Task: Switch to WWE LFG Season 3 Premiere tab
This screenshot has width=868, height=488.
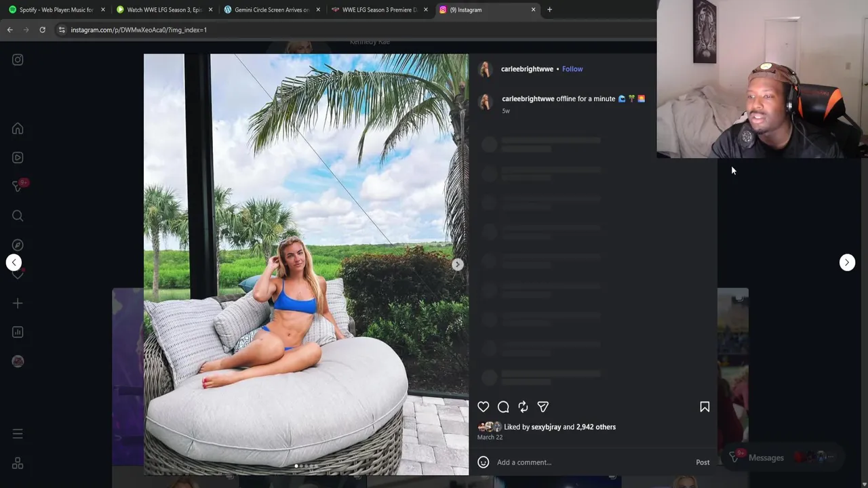Action: pos(380,9)
